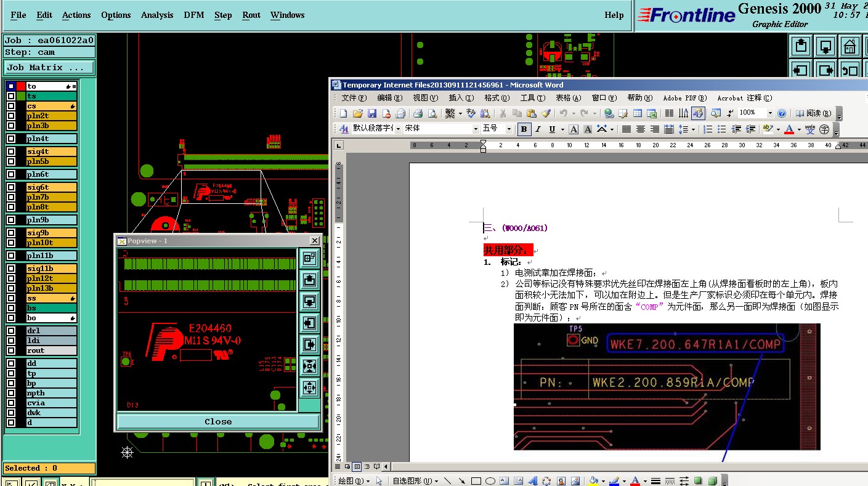868x486 pixels.
Task: Click the pan-right icon in Genesis
Action: point(825,70)
